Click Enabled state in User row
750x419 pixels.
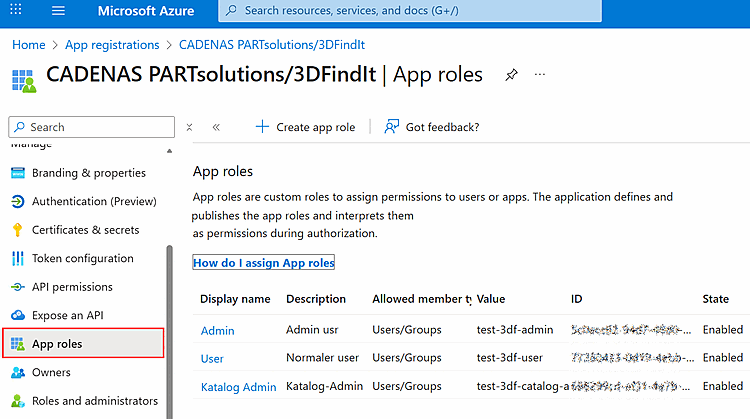click(x=723, y=358)
